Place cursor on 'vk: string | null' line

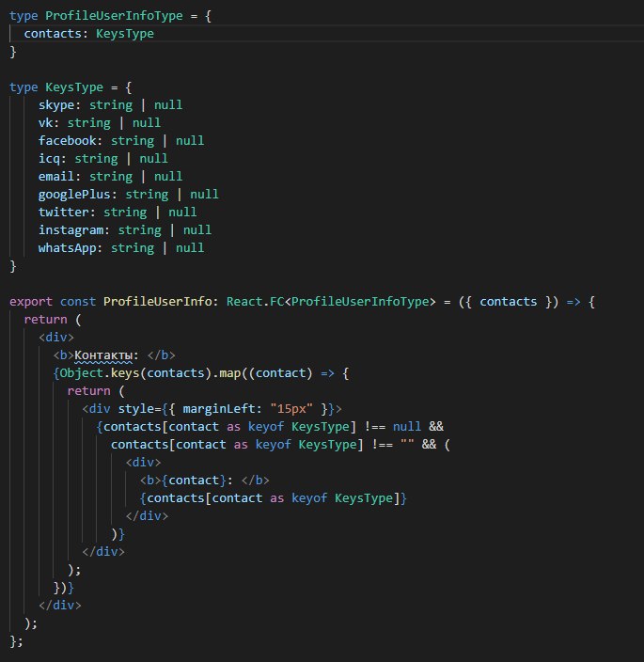pyautogui.click(x=100, y=123)
